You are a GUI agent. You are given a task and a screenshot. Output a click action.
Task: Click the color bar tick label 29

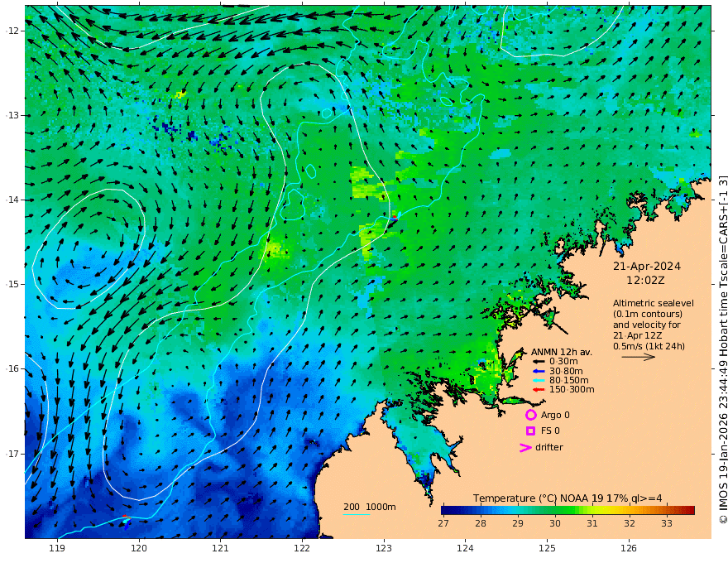[x=518, y=523]
